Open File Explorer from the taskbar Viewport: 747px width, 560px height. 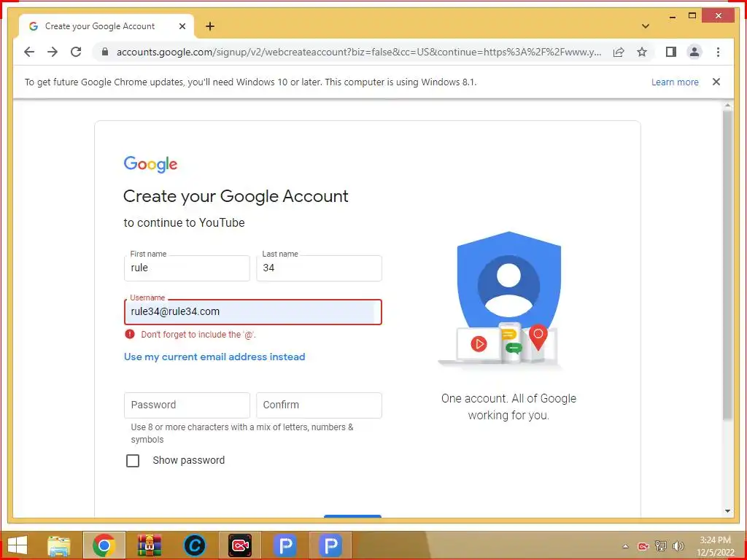pos(59,545)
